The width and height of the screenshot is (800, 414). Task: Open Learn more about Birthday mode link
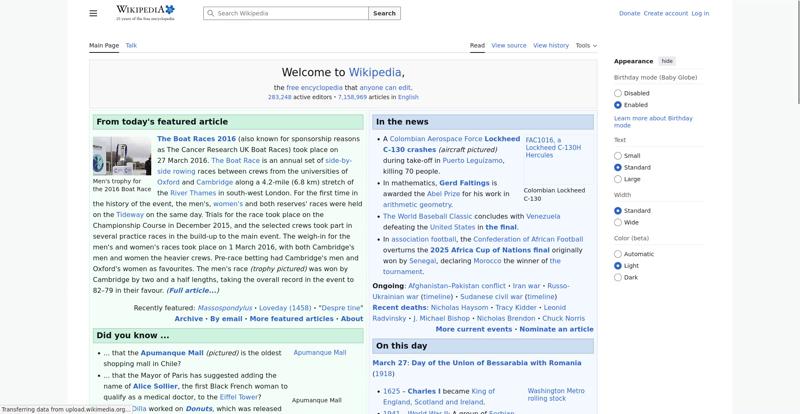652,122
